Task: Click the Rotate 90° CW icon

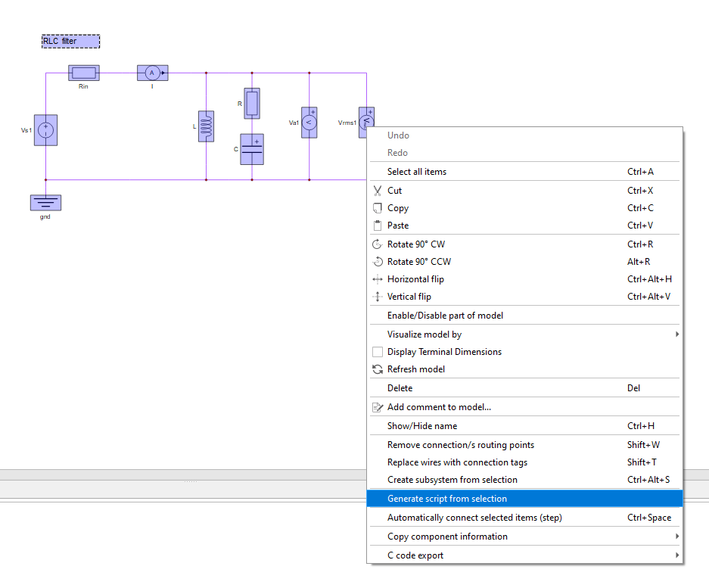Action: click(x=378, y=244)
